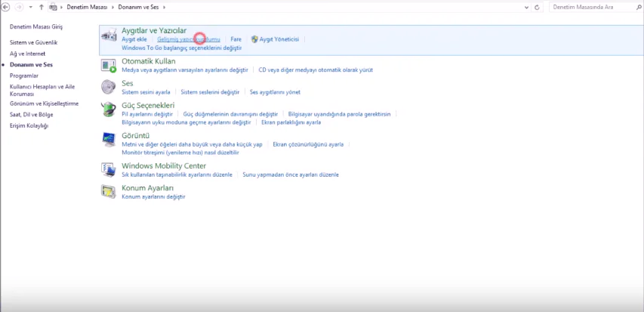Viewport: 644px width, 312px height.
Task: Click Sistem sesini ayarla
Action: click(x=146, y=92)
